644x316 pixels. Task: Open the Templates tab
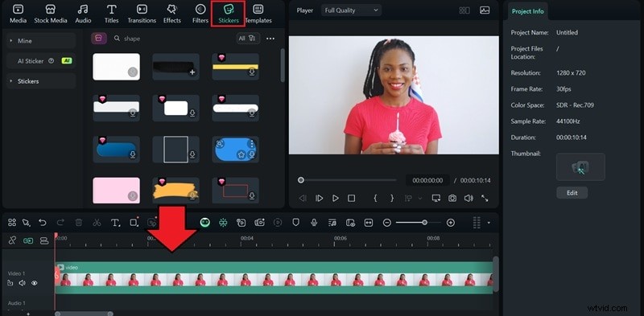pyautogui.click(x=258, y=14)
